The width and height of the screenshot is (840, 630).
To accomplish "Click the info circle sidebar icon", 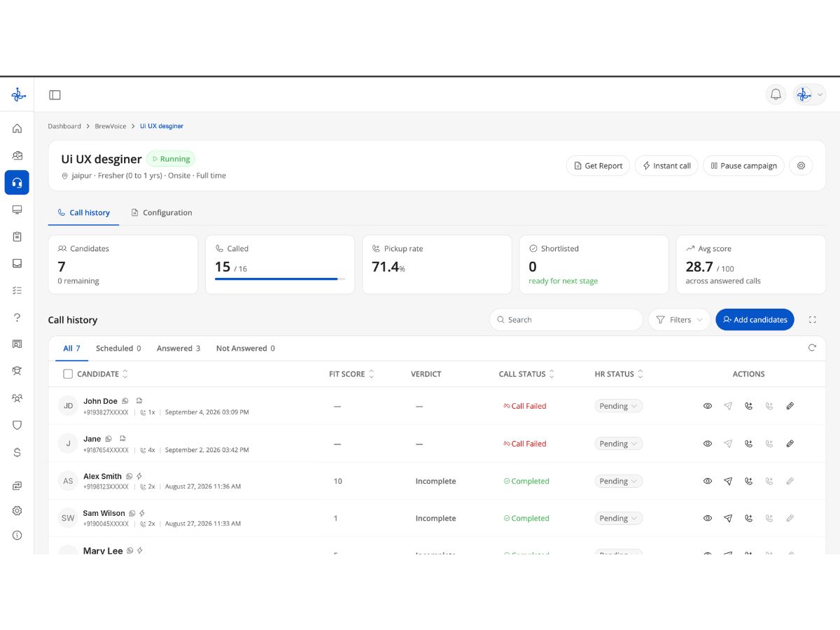I will pyautogui.click(x=17, y=535).
